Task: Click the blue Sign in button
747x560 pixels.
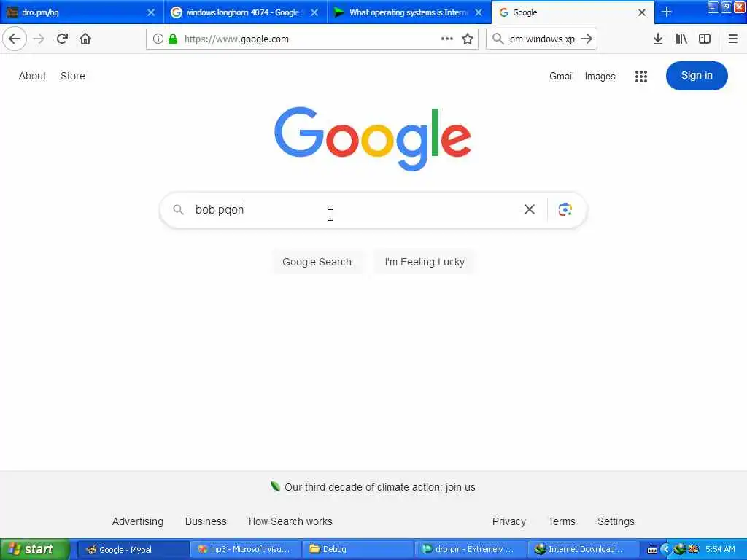Action: 697,76
